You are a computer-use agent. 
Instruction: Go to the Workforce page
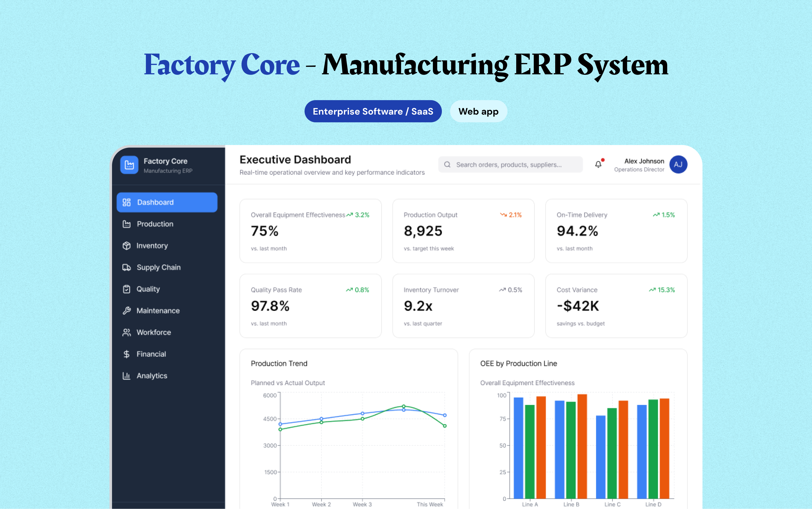(x=154, y=332)
